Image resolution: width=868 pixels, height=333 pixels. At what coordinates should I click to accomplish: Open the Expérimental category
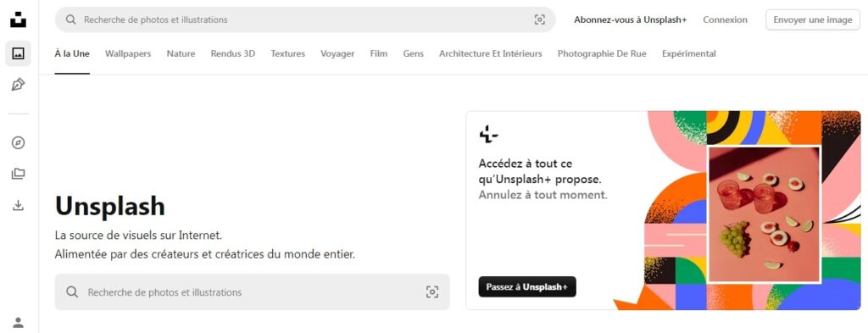[x=688, y=53]
